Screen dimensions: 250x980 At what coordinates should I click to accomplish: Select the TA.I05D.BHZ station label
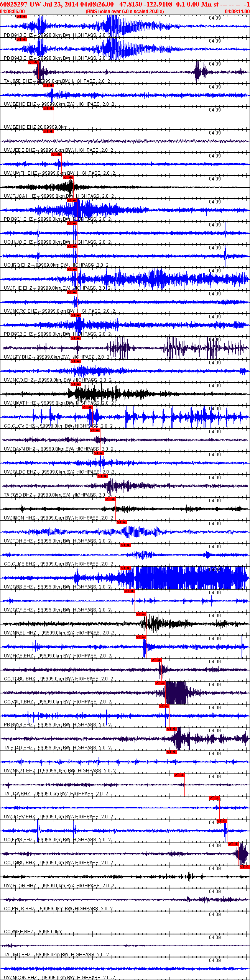click(x=56, y=955)
